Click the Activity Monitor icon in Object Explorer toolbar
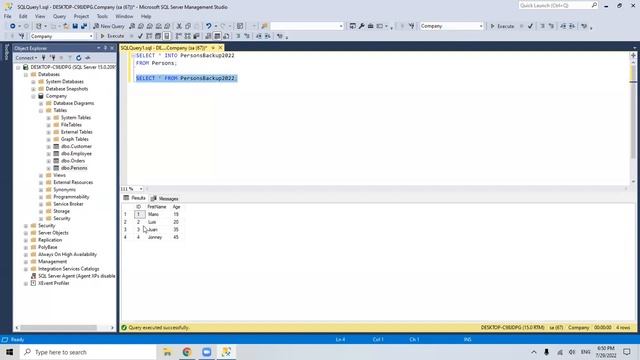This screenshot has width=640, height=360. coord(87,58)
